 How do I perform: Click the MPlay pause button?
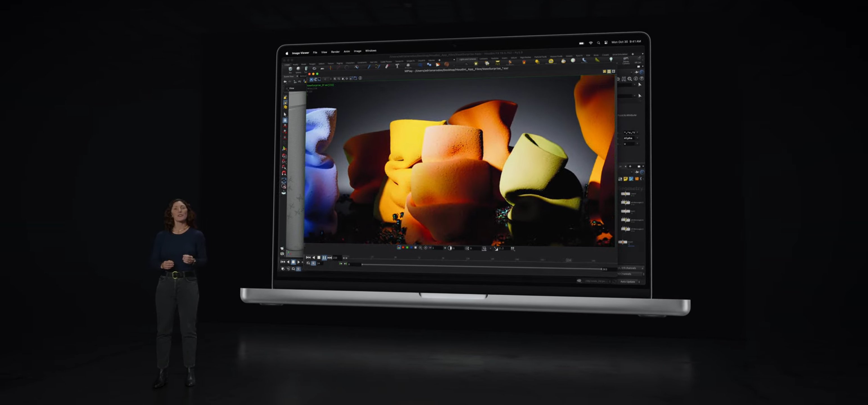324,258
